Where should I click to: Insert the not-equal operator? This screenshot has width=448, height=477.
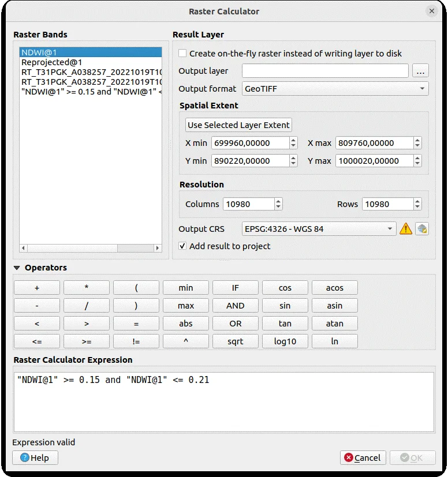click(136, 341)
